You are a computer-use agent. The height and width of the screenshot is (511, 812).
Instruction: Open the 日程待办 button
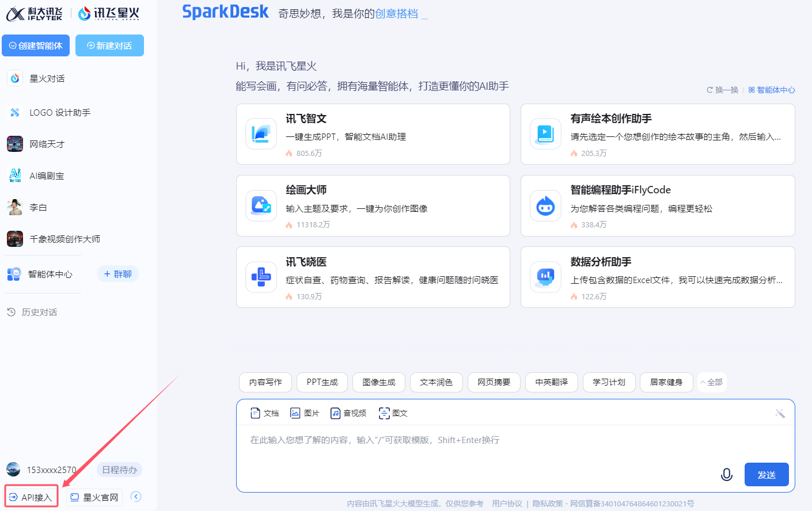pos(119,470)
